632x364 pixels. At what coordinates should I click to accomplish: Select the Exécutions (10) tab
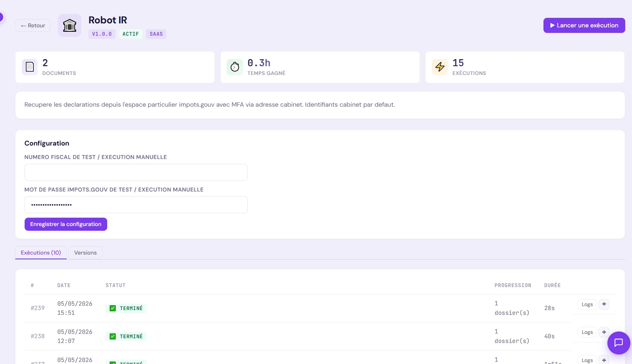[41, 253]
